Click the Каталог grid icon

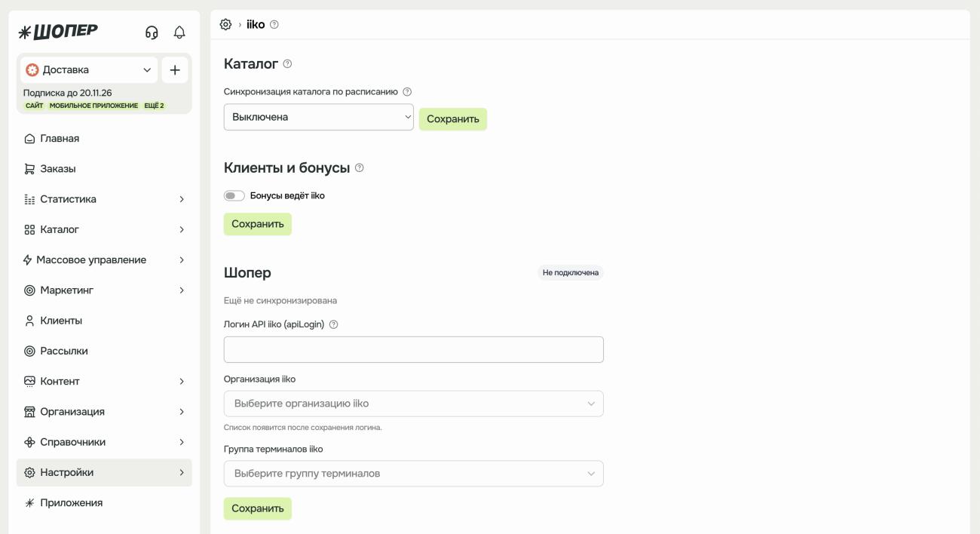(x=29, y=229)
